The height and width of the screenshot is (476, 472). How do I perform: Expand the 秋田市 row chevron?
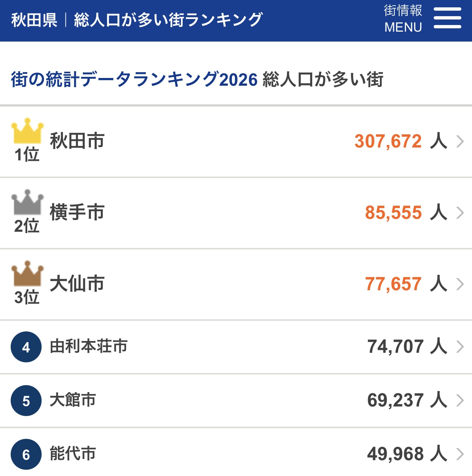coord(460,141)
